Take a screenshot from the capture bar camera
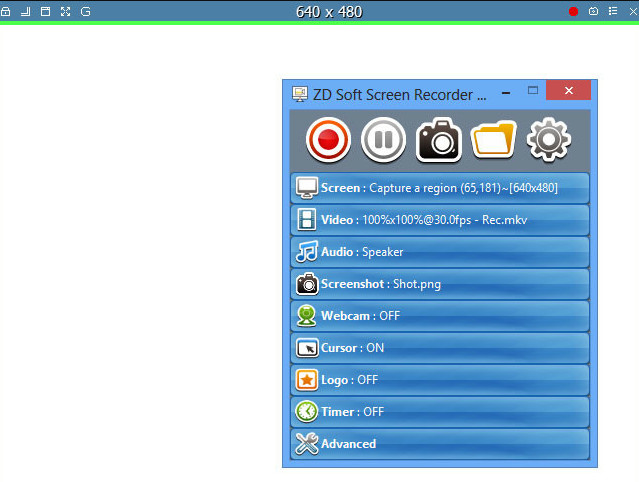 point(593,11)
